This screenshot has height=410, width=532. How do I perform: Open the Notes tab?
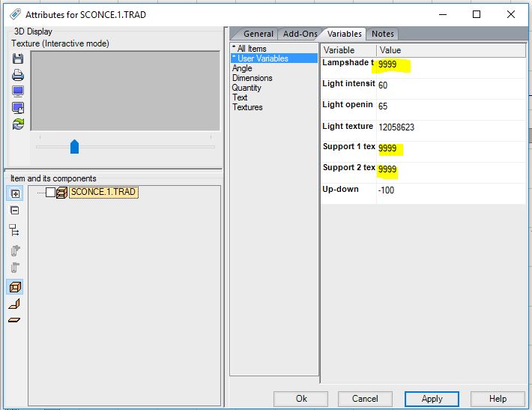point(382,34)
